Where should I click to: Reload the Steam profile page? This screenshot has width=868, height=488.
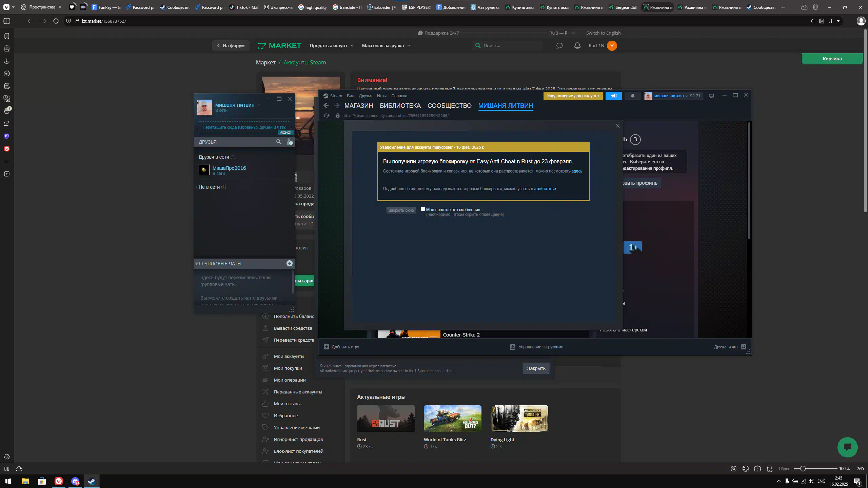pos(327,116)
